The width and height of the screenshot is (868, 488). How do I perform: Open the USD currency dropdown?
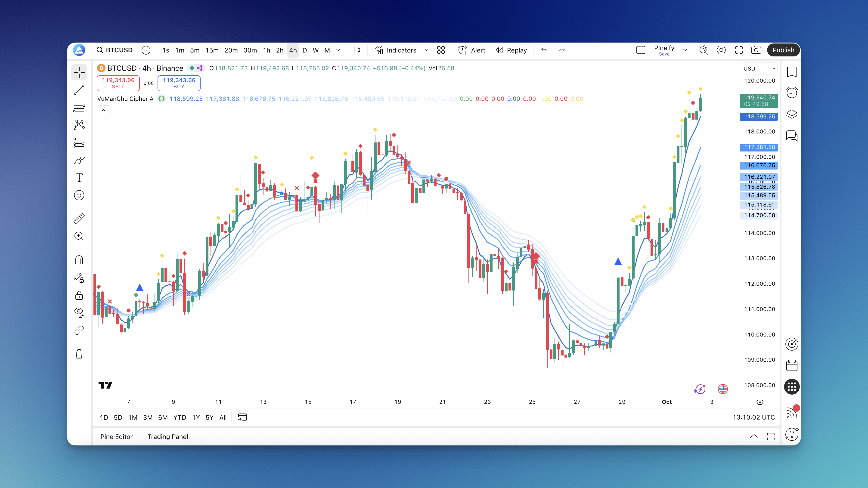[759, 68]
